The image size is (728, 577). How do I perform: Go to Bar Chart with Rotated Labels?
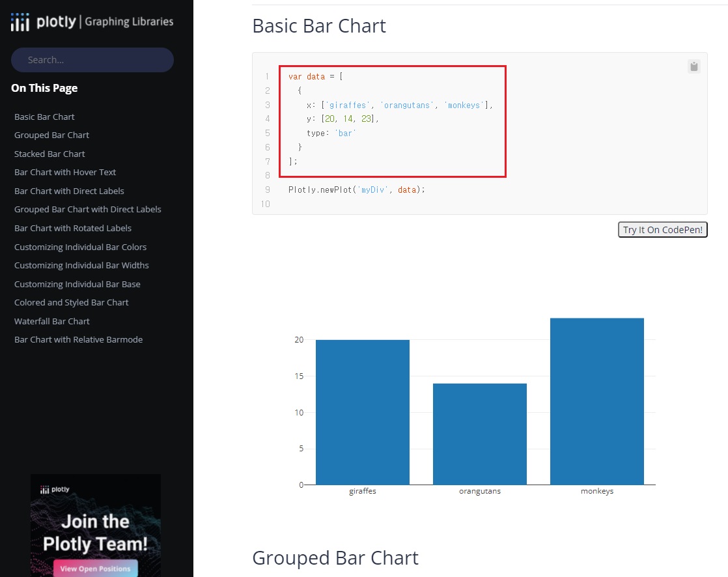(73, 229)
